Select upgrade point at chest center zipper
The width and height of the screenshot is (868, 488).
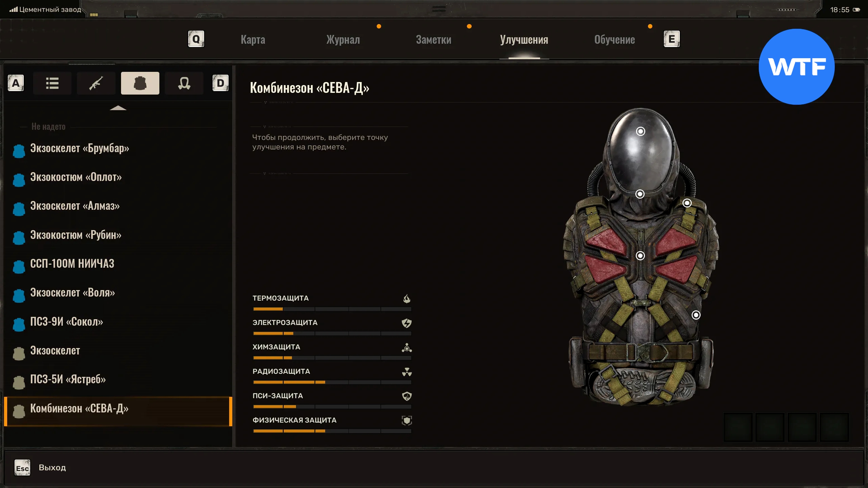coord(640,256)
